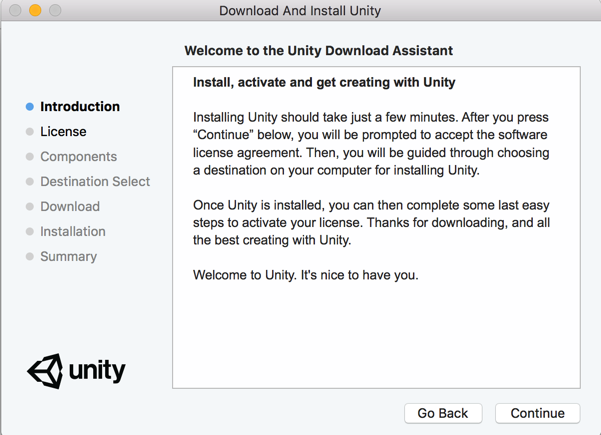Image resolution: width=601 pixels, height=435 pixels.
Task: Click the bullet next to Summary
Action: click(30, 257)
